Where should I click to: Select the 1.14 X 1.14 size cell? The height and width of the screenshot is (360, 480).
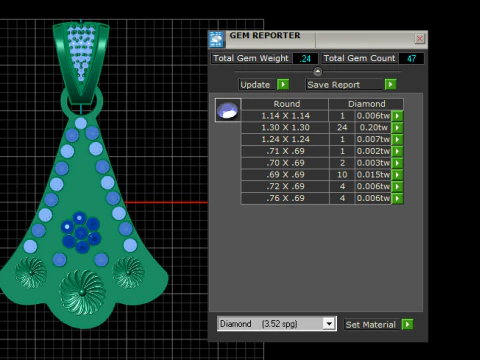point(285,116)
